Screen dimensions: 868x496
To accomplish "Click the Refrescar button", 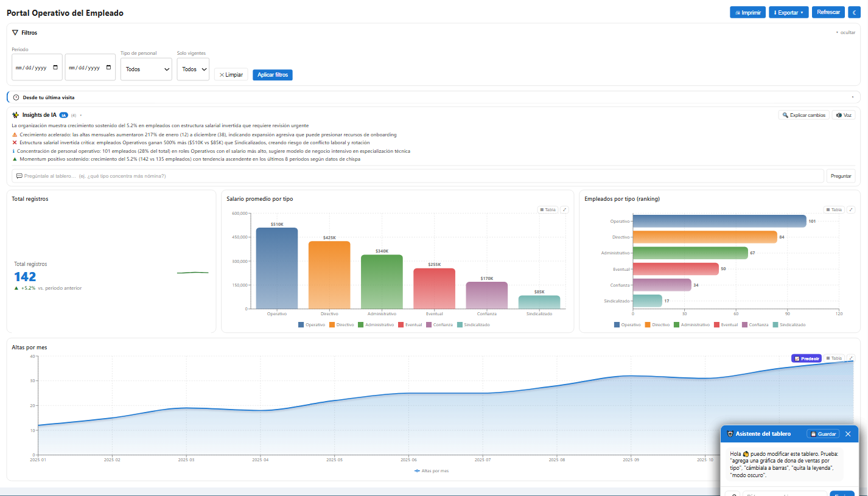I will (828, 12).
